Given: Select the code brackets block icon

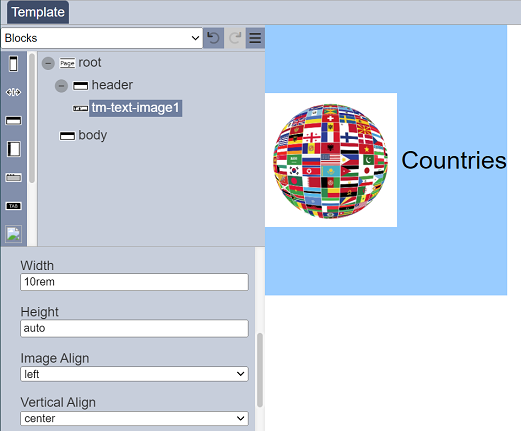Looking at the screenshot, I should (x=13, y=92).
